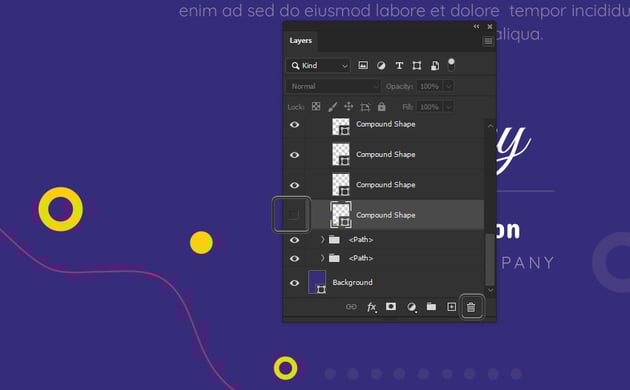Add a layer mask icon
630x390 pixels.
coord(391,307)
